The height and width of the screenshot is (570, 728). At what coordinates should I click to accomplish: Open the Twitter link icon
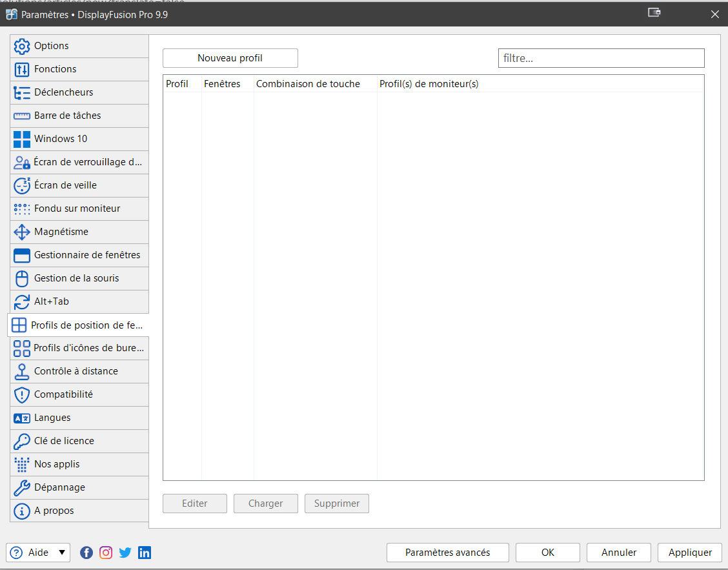125,553
